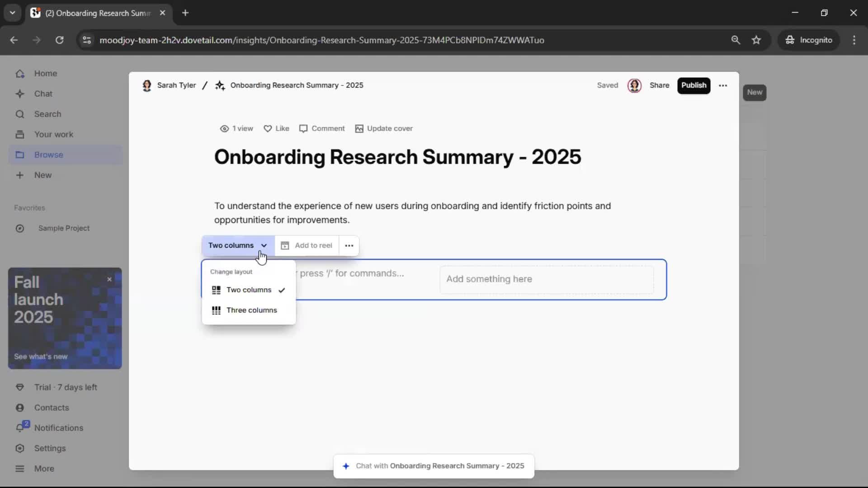Click the Chat sparkle icon in sidebar
Image resolution: width=868 pixels, height=488 pixels.
tap(20, 94)
